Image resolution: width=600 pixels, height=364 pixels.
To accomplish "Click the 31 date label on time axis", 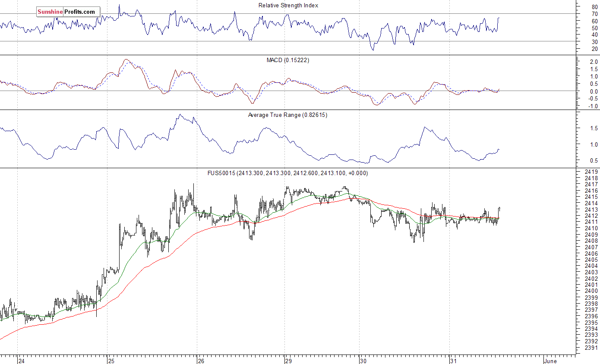I will 453,361.
